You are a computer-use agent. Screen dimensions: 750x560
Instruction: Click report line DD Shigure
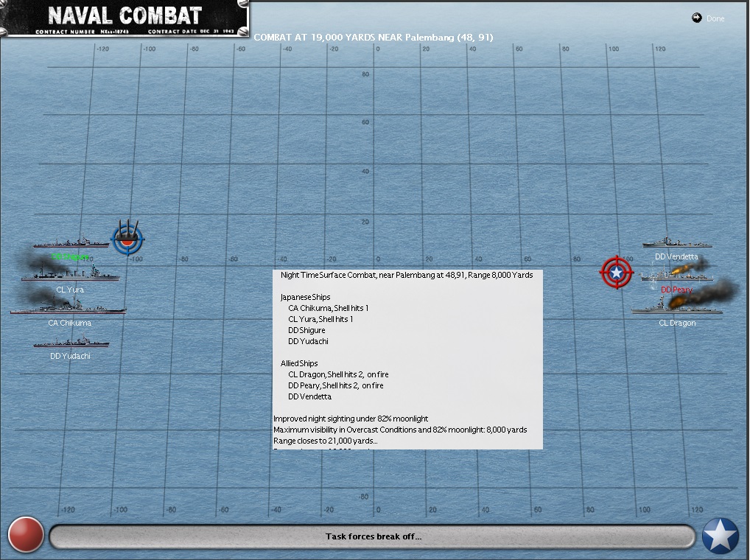pos(306,330)
